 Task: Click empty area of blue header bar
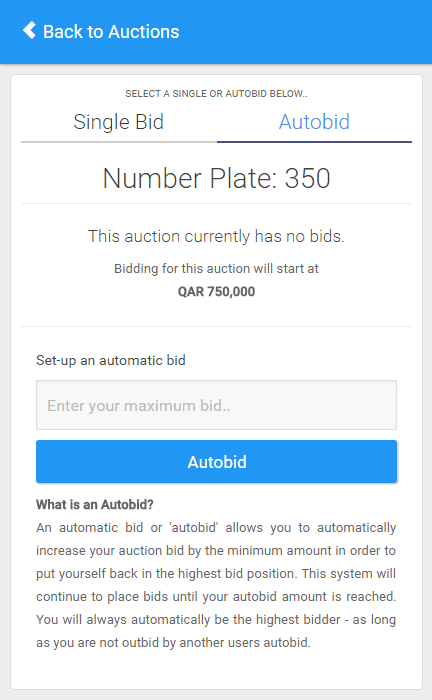click(x=312, y=31)
